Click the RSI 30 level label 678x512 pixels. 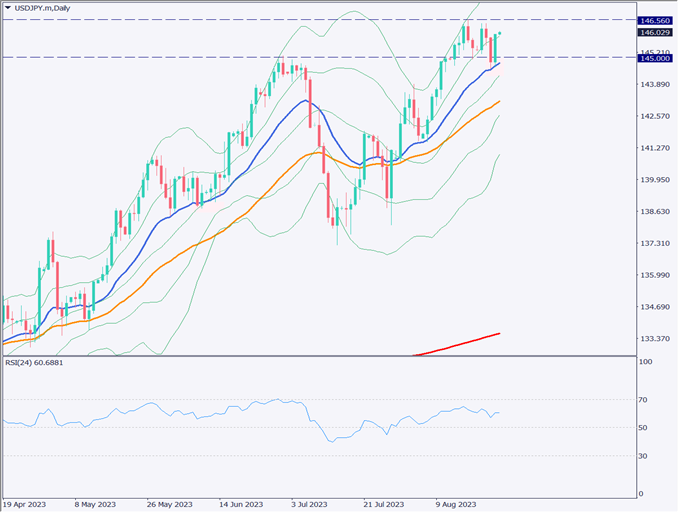(645, 456)
